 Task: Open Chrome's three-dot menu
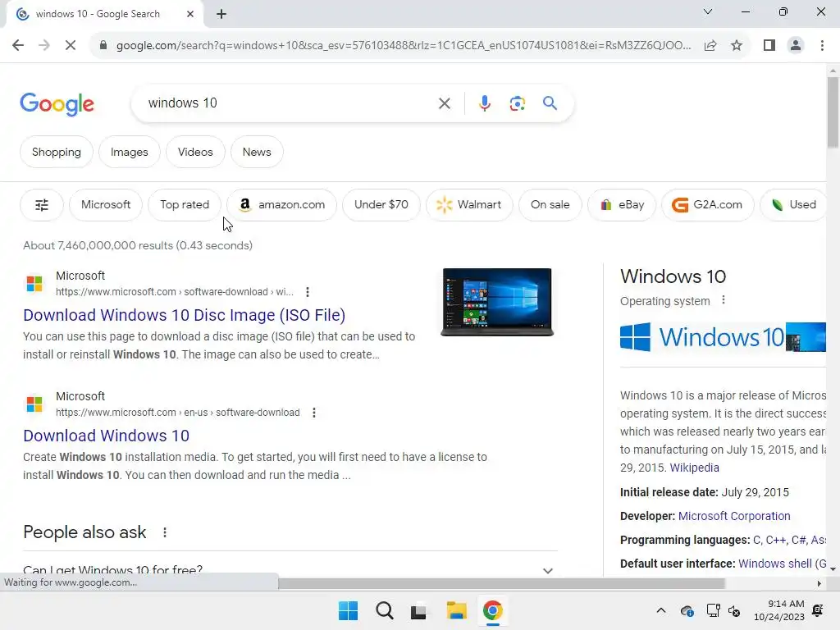click(x=822, y=46)
